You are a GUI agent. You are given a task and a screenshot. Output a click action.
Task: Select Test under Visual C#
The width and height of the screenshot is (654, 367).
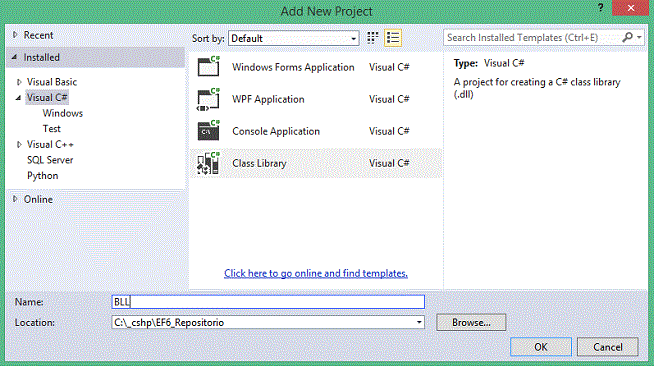pos(52,129)
